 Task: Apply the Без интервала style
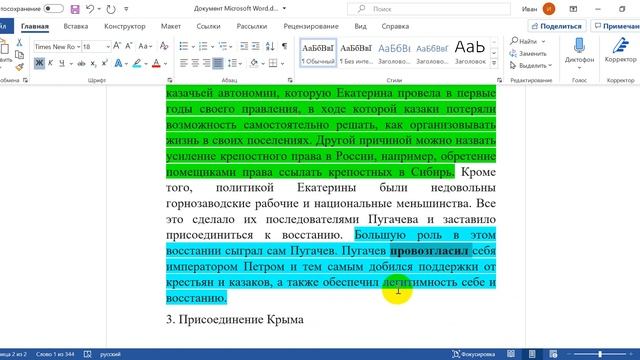point(356,53)
